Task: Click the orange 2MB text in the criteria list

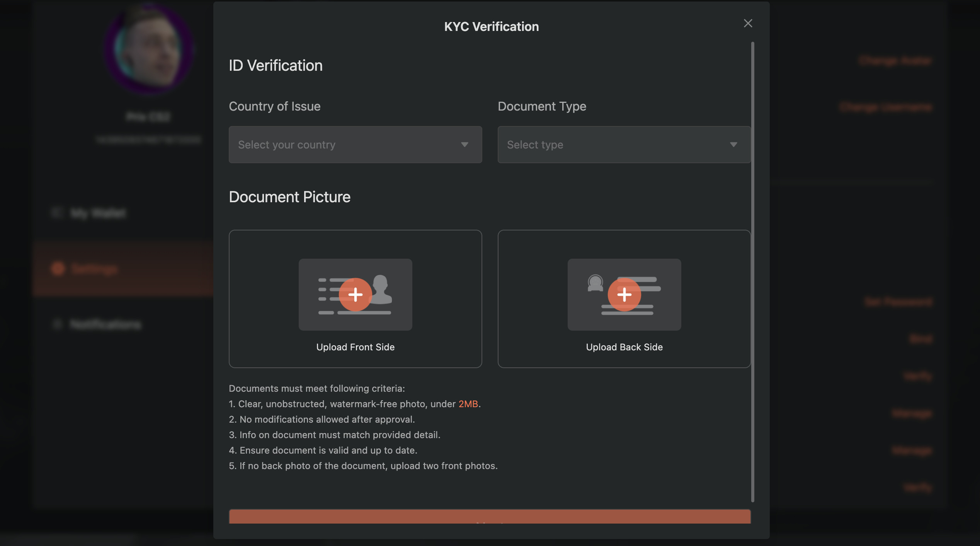Action: (468, 404)
